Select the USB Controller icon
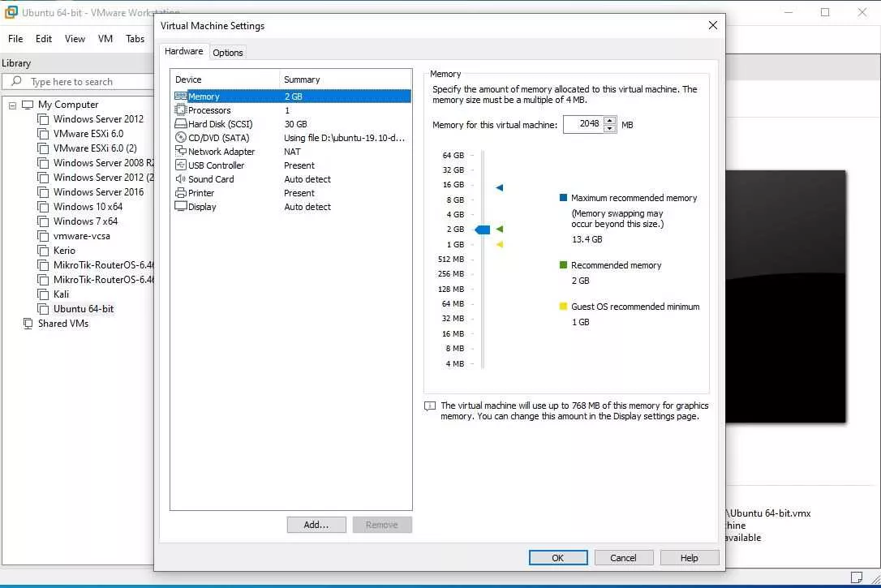Screen dimensions: 881x588 180,165
